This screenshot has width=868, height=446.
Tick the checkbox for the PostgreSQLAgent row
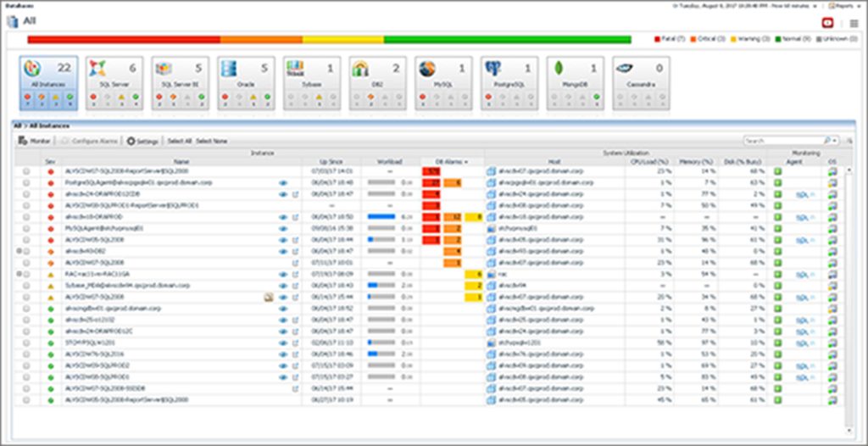click(26, 182)
